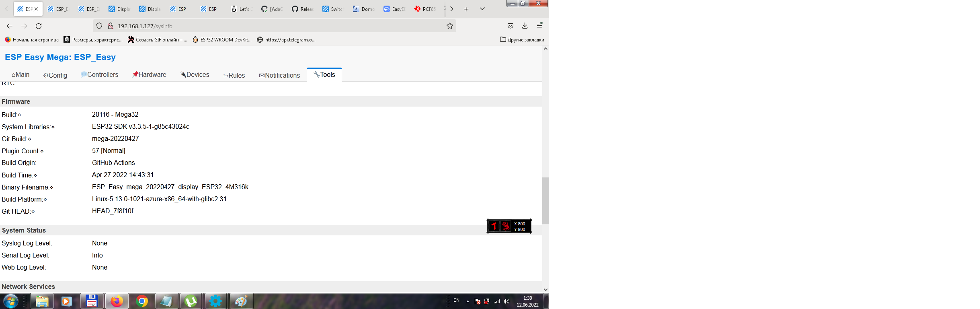Viewport: 980px width, 309px height.
Task: Switch to the EasyE tab
Action: (x=394, y=9)
